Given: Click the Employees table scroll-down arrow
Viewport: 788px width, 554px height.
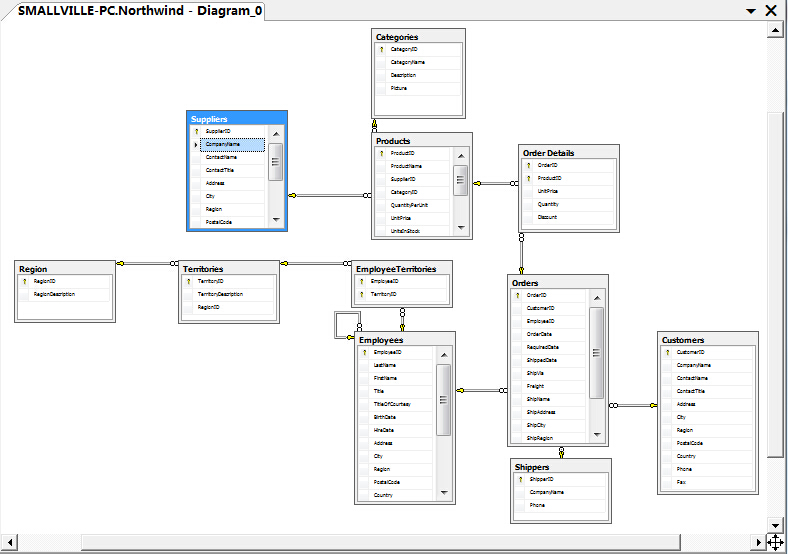Looking at the screenshot, I should point(444,493).
